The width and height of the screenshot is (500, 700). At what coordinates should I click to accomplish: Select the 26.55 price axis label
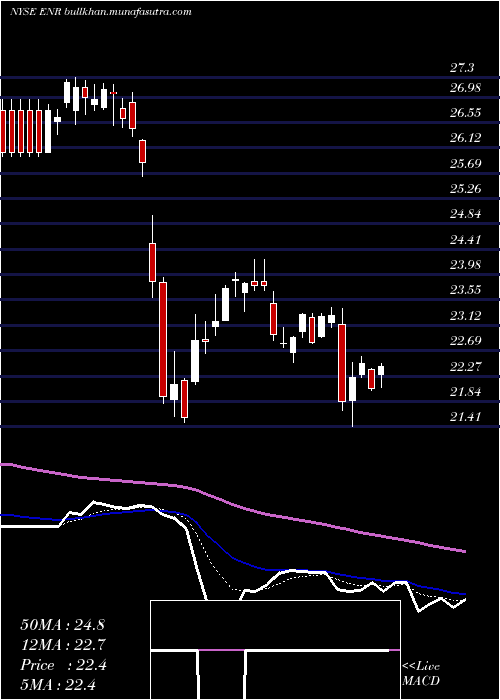(x=465, y=113)
